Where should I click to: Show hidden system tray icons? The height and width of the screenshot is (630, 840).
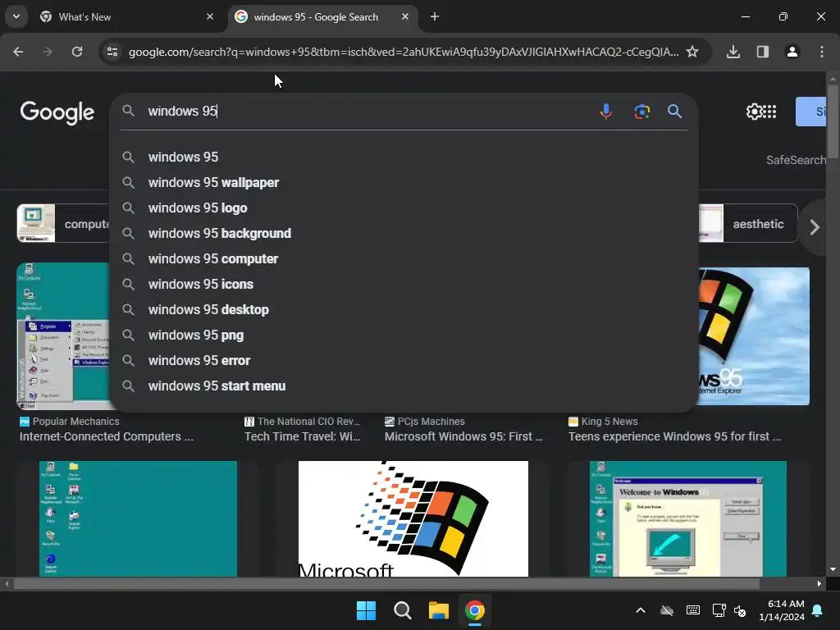pos(640,610)
